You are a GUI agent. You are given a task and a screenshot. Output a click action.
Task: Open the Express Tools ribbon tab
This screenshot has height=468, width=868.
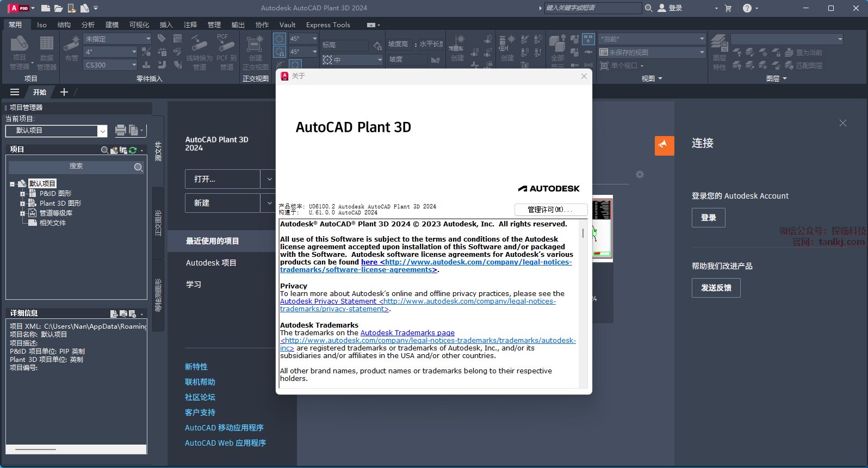coord(328,25)
